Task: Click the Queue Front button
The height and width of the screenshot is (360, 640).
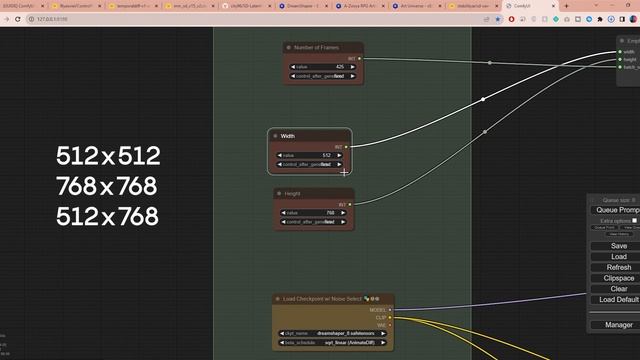Action: [604, 227]
